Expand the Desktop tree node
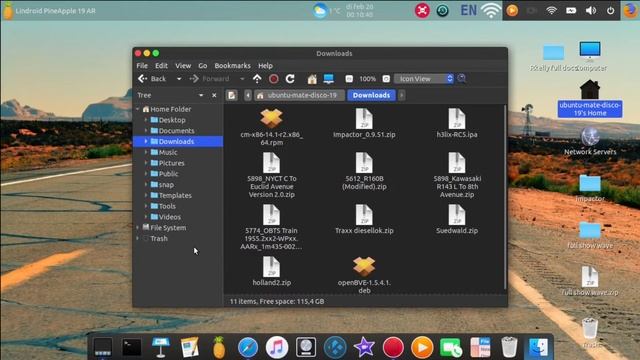640x360 pixels. pos(146,120)
